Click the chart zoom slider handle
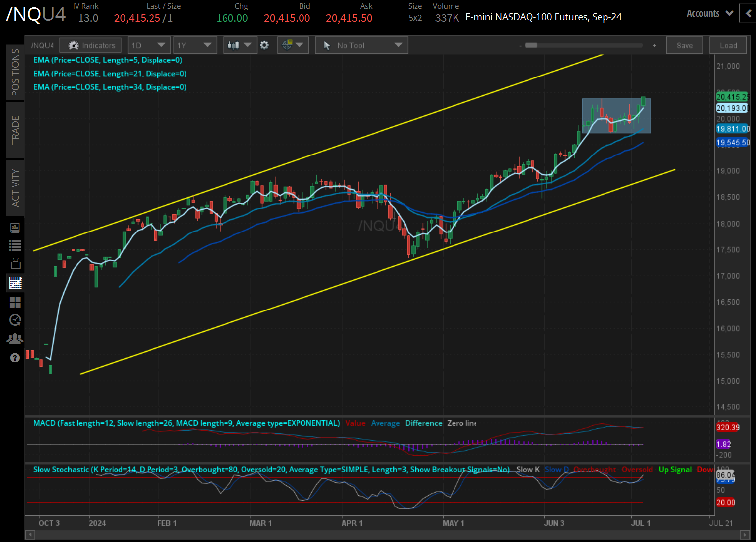 click(x=531, y=45)
